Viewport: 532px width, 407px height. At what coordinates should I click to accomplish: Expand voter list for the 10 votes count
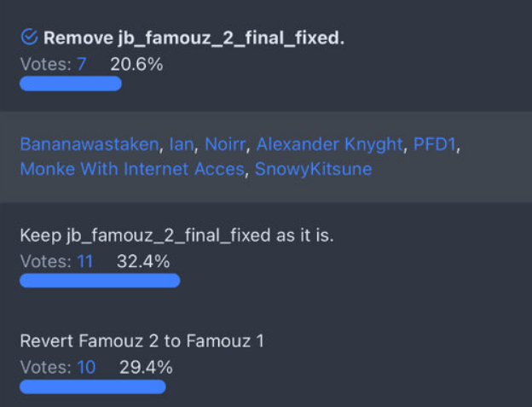(x=85, y=368)
